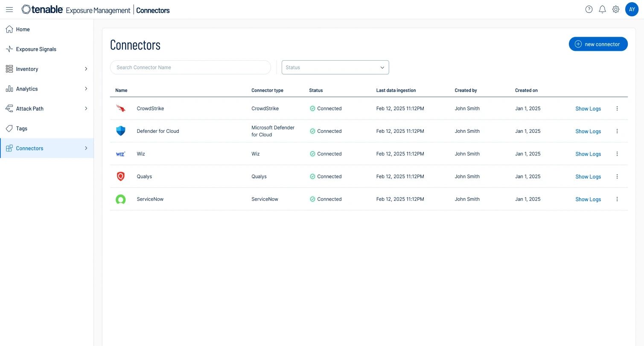Click John Smith in CrowdStrike row
This screenshot has width=644, height=346.
tap(467, 108)
